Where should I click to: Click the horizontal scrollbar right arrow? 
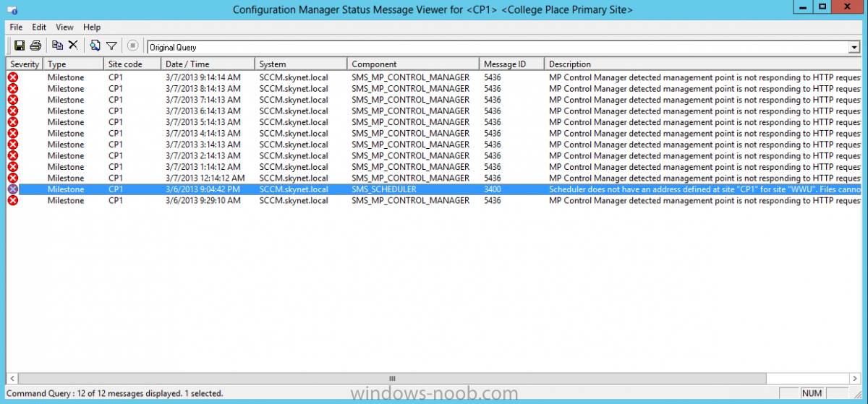click(x=854, y=378)
